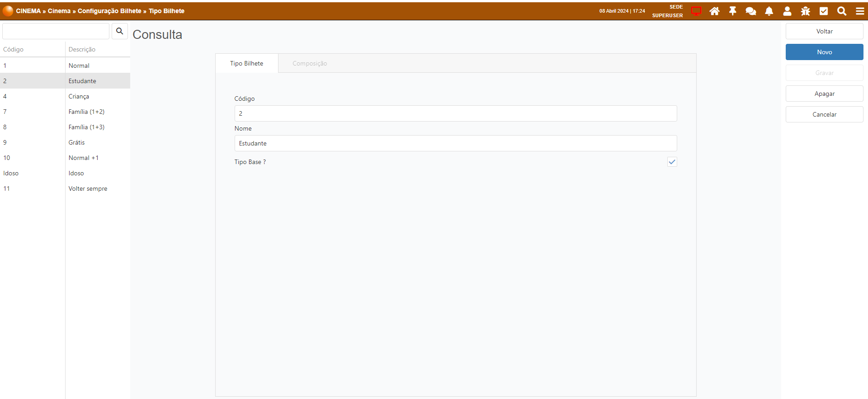Screen dimensions: 868x399
Task: Select the Criança row
Action: tap(65, 96)
